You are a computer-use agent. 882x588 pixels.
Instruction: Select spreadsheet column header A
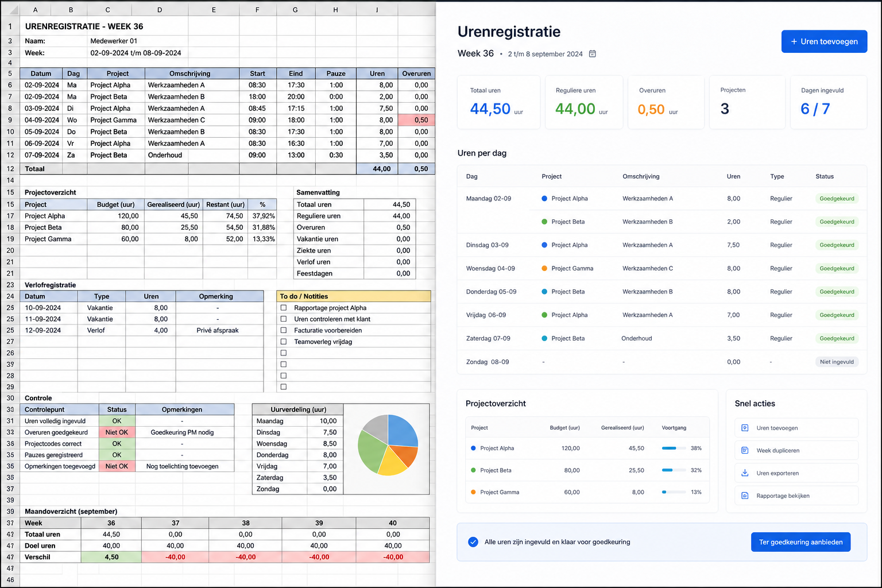pos(35,10)
